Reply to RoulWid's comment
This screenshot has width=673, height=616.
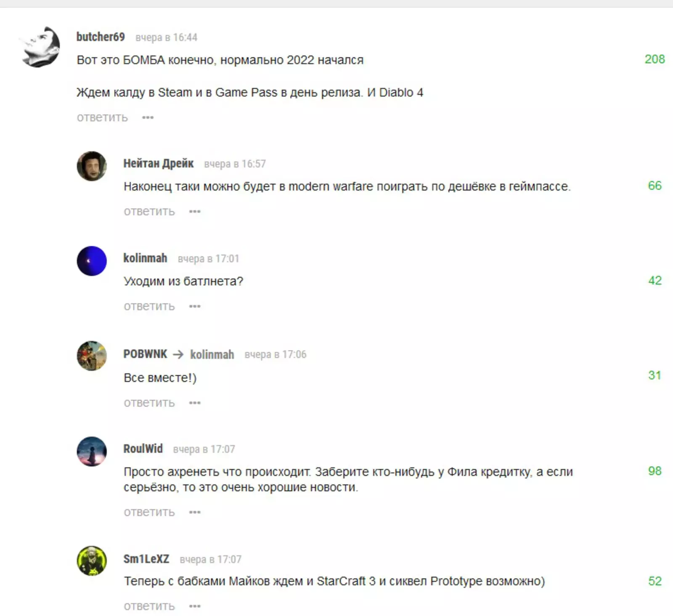pyautogui.click(x=149, y=512)
